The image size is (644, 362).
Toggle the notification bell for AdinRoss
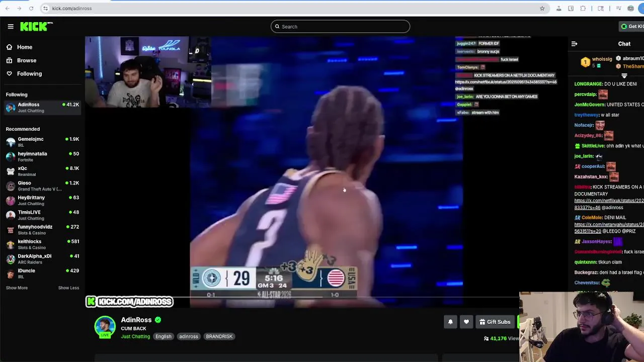(x=450, y=322)
